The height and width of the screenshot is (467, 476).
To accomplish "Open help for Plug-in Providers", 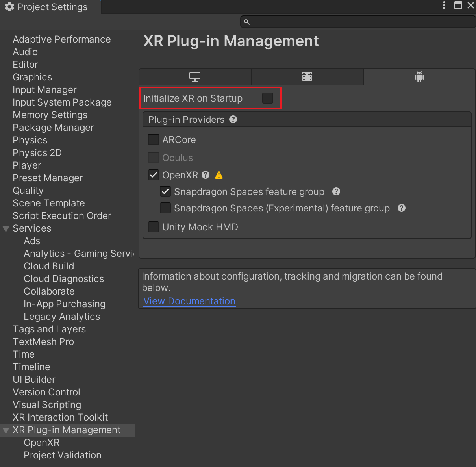I will 233,119.
